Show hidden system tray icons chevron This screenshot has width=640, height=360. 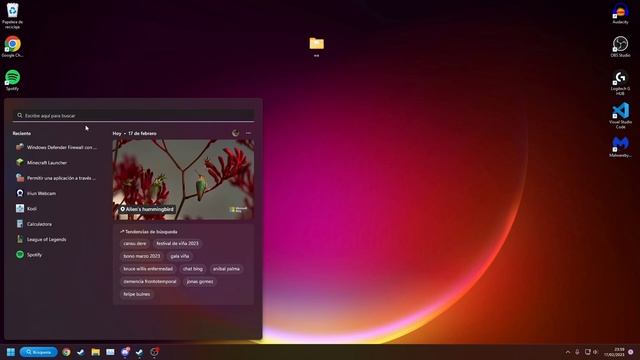click(568, 352)
